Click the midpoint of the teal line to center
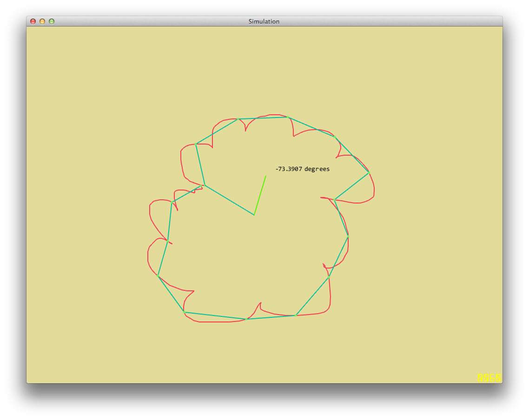Image resolution: width=529 pixels, height=420 pixels. pyautogui.click(x=229, y=200)
